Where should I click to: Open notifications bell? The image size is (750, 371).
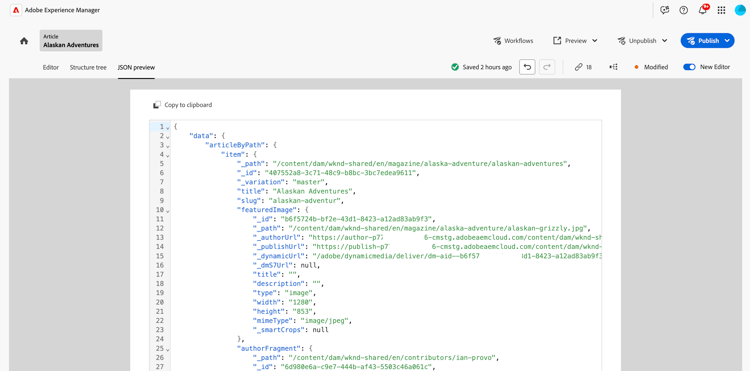point(703,10)
